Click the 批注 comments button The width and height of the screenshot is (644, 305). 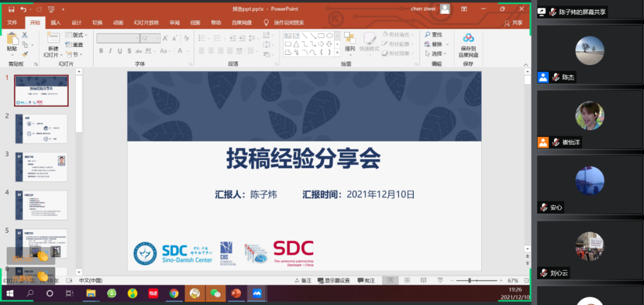coord(366,281)
